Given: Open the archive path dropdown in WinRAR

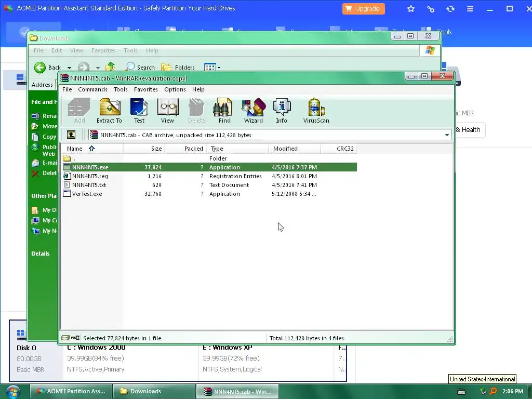Looking at the screenshot, I should click(447, 135).
